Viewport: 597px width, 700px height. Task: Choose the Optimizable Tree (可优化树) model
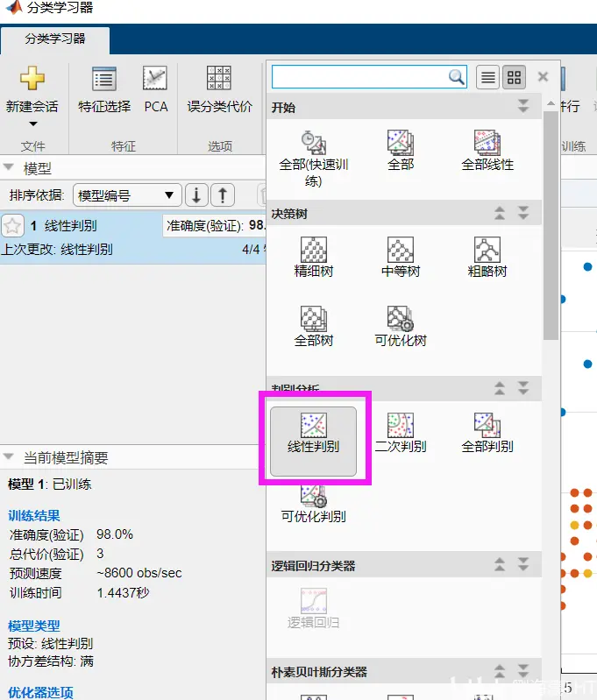(401, 326)
